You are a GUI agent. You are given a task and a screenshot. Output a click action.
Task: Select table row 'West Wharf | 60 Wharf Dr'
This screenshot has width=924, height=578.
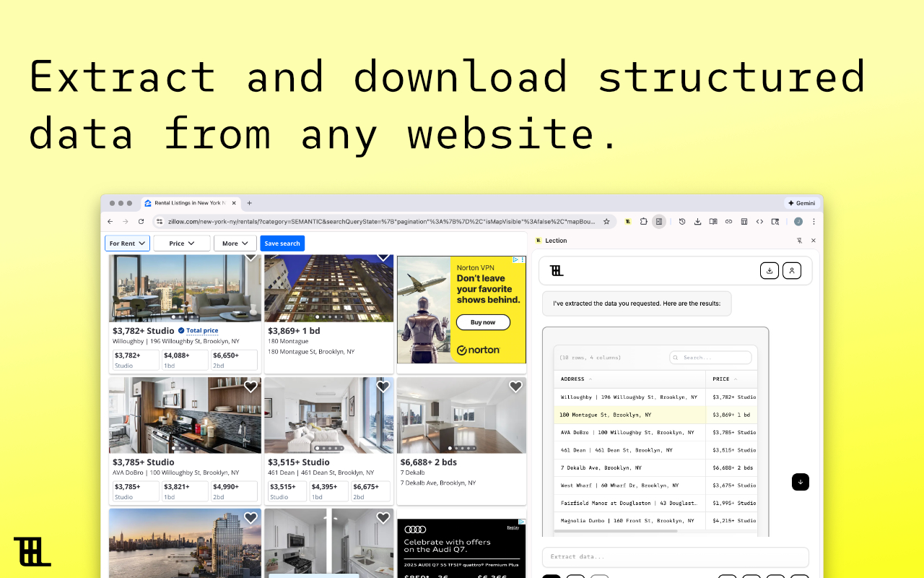(655, 486)
